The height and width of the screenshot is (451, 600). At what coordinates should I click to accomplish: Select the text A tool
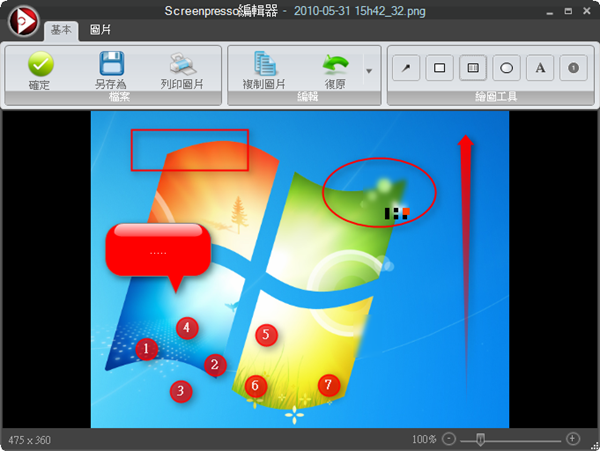click(540, 68)
